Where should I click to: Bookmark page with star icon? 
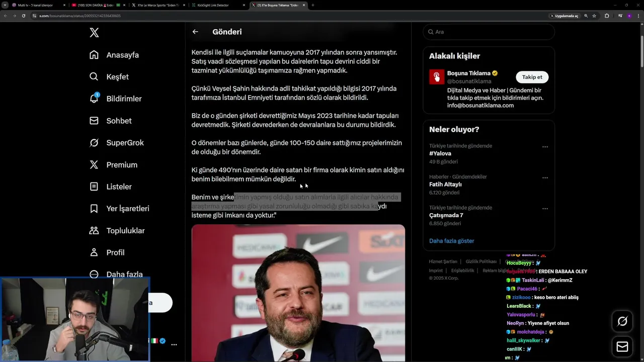click(x=594, y=16)
